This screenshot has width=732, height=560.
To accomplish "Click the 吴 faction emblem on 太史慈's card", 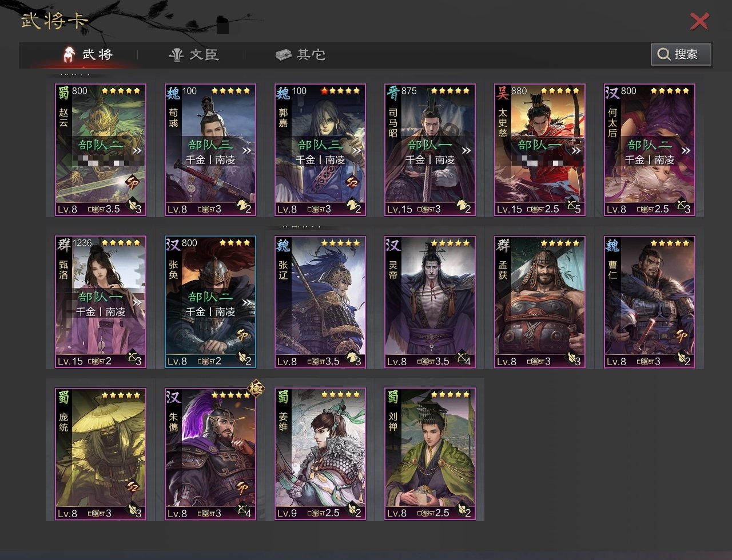I will coord(502,92).
